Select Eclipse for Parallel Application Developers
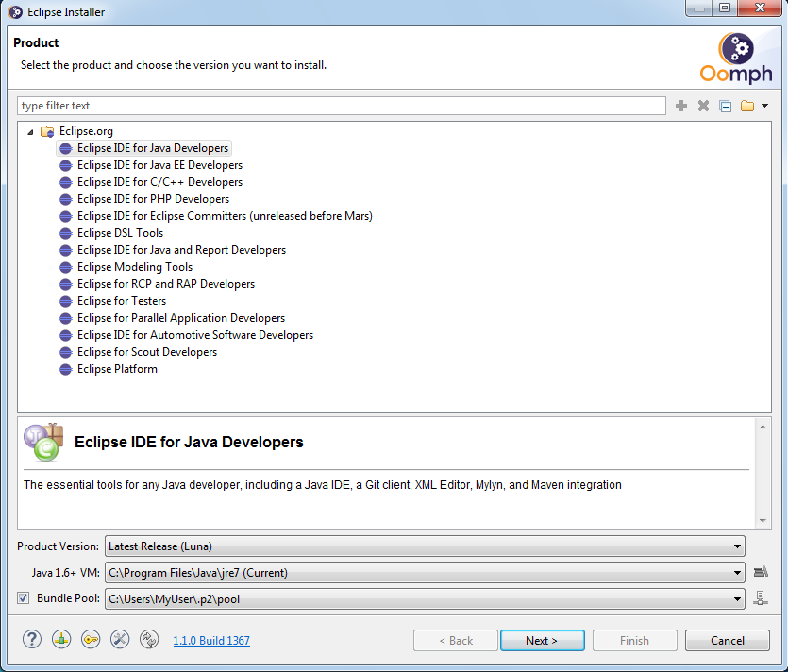This screenshot has height=672, width=788. [181, 318]
